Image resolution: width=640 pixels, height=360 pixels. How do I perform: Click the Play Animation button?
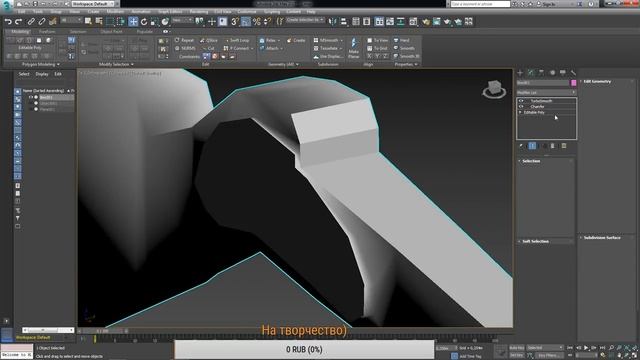pyautogui.click(x=586, y=348)
